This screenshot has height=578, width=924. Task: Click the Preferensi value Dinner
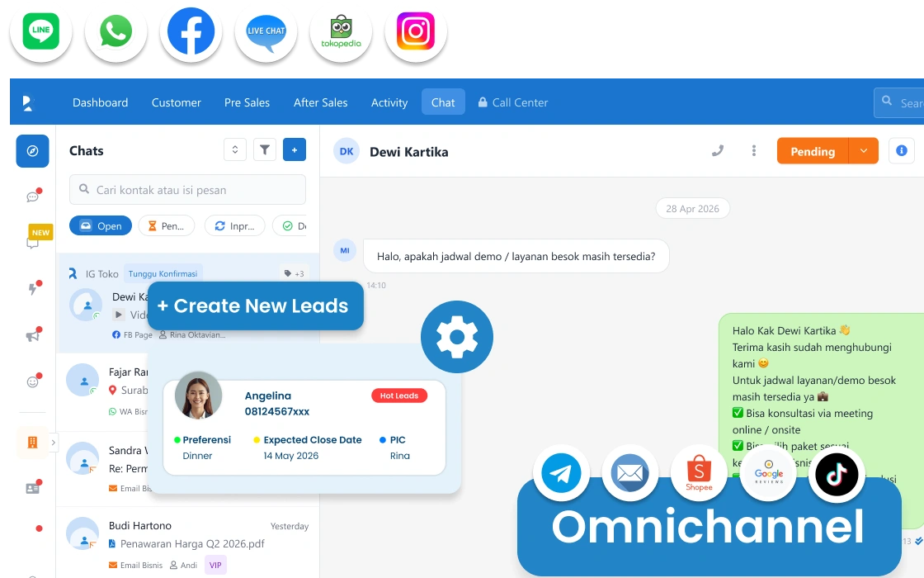click(197, 456)
